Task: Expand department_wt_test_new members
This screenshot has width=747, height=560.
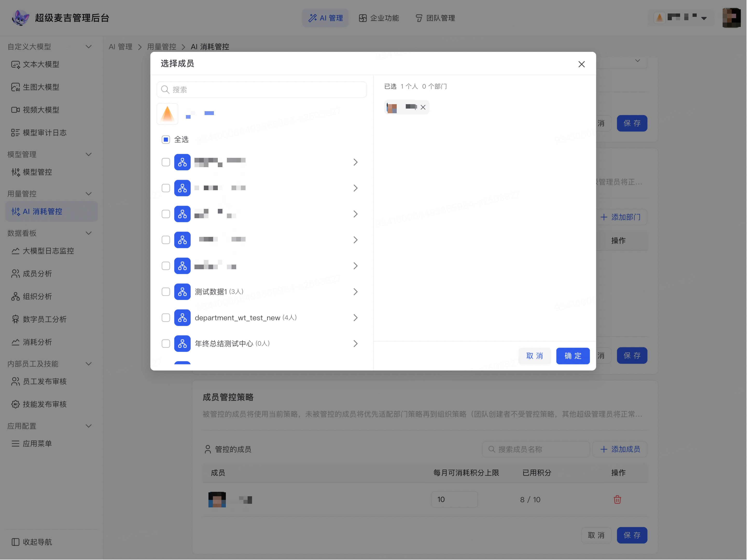Action: (x=355, y=318)
